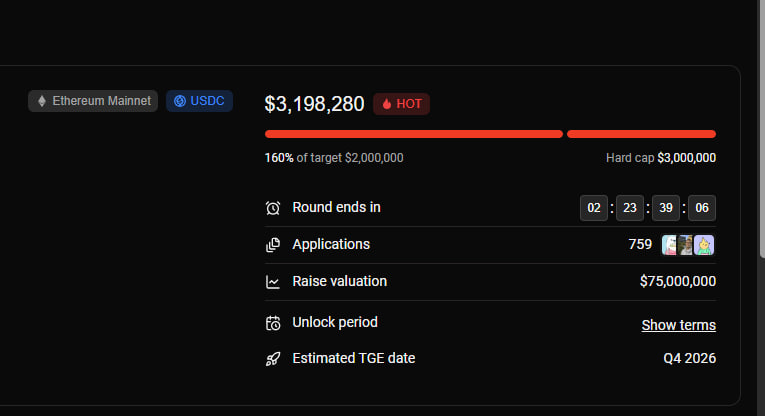Click the countdown minutes box 39
765x416 pixels.
coord(666,208)
